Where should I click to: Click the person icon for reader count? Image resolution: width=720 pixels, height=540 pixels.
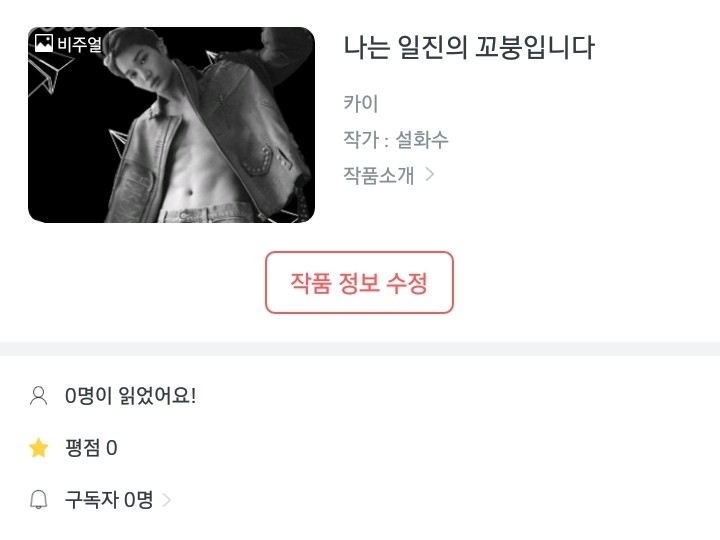coord(39,396)
